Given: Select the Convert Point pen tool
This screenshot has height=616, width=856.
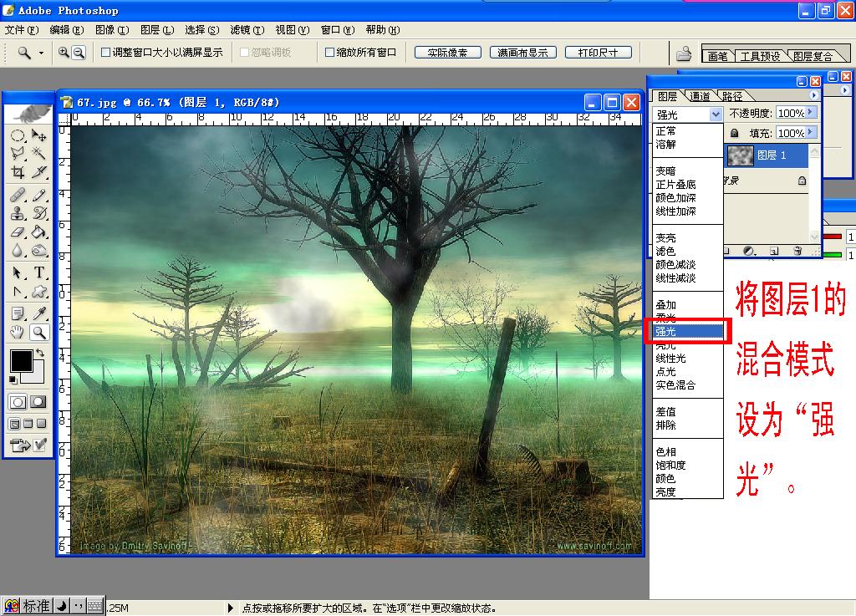Looking at the screenshot, I should click(x=18, y=292).
